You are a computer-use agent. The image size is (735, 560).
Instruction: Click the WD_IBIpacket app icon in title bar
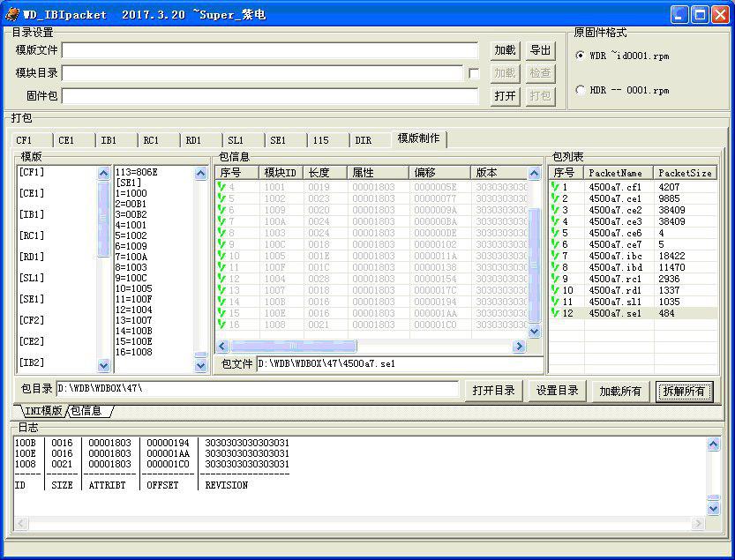pyautogui.click(x=12, y=13)
